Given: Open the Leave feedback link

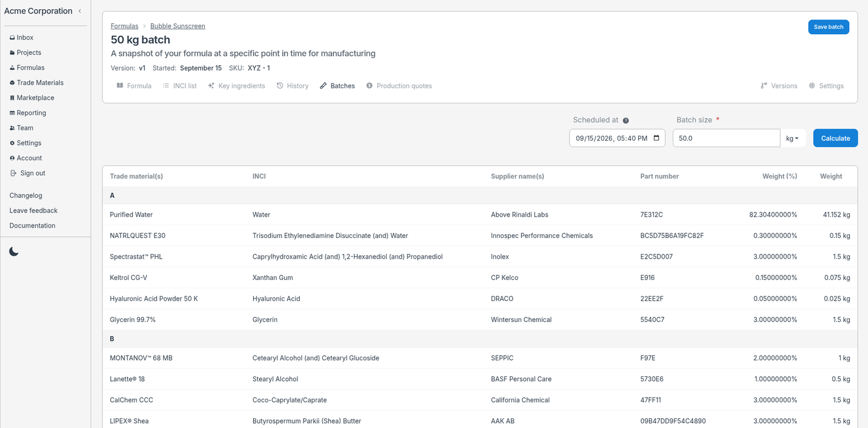Looking at the screenshot, I should point(33,211).
